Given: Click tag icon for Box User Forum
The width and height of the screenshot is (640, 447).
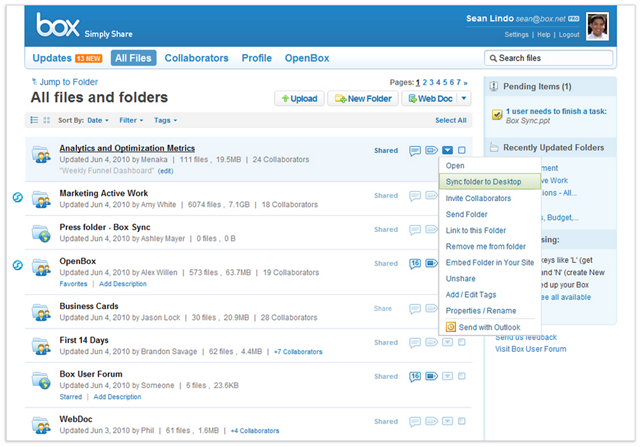Looking at the screenshot, I should [x=431, y=376].
